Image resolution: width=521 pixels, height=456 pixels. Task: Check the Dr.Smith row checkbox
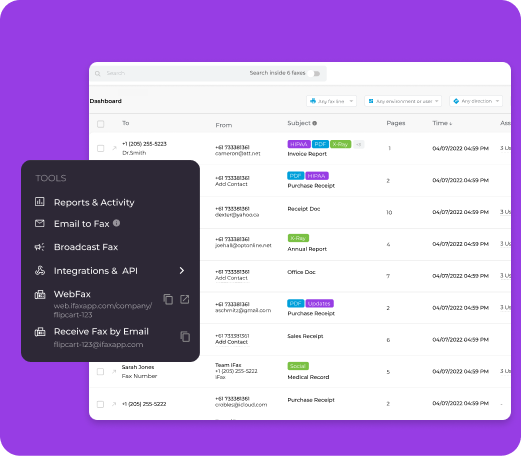point(101,148)
